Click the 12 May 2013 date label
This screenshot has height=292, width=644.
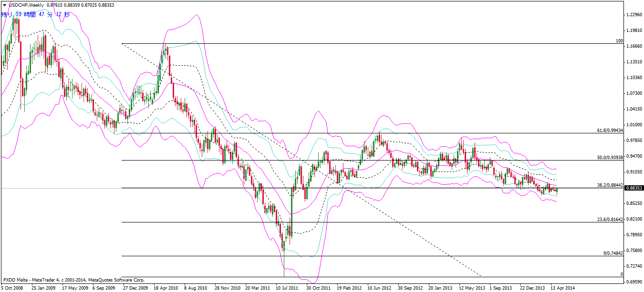tap(471, 288)
